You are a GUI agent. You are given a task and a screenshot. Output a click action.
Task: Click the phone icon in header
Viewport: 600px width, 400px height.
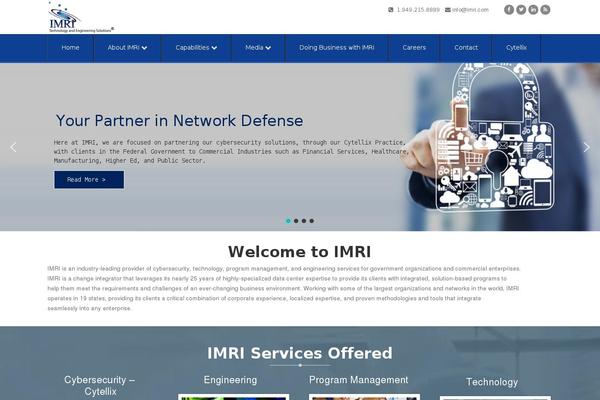click(391, 10)
